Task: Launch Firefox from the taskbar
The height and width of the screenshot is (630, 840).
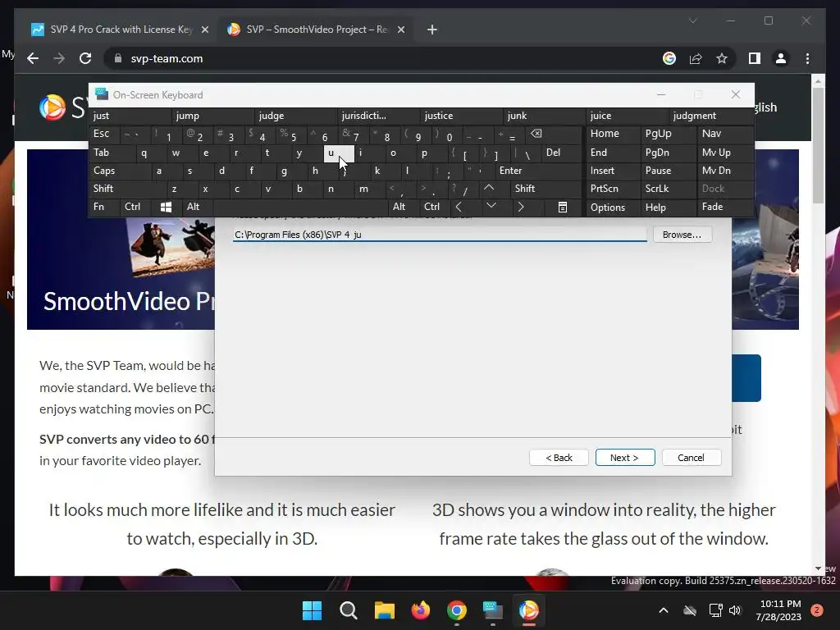Action: point(421,610)
